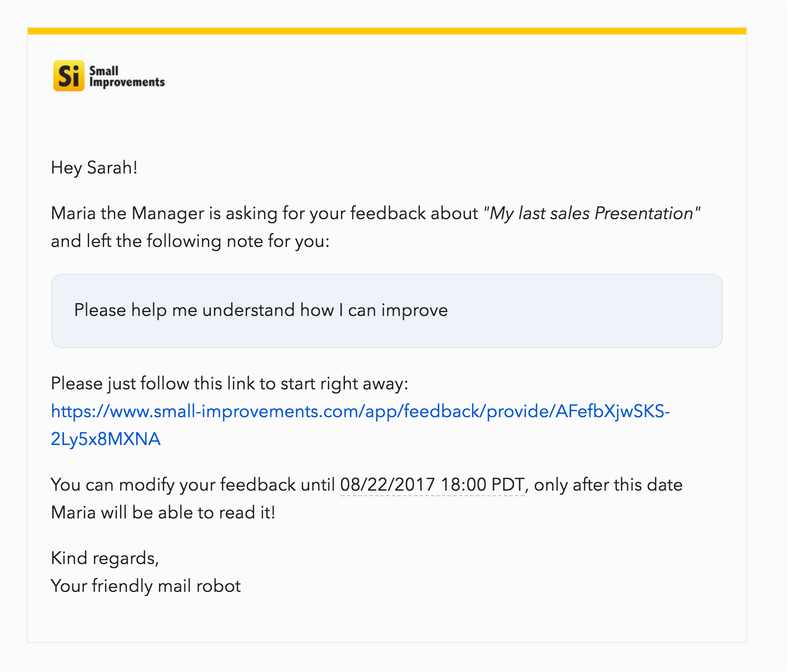Click the "Improvements" word in the logo
Screen dimensions: 788x672
tap(127, 82)
